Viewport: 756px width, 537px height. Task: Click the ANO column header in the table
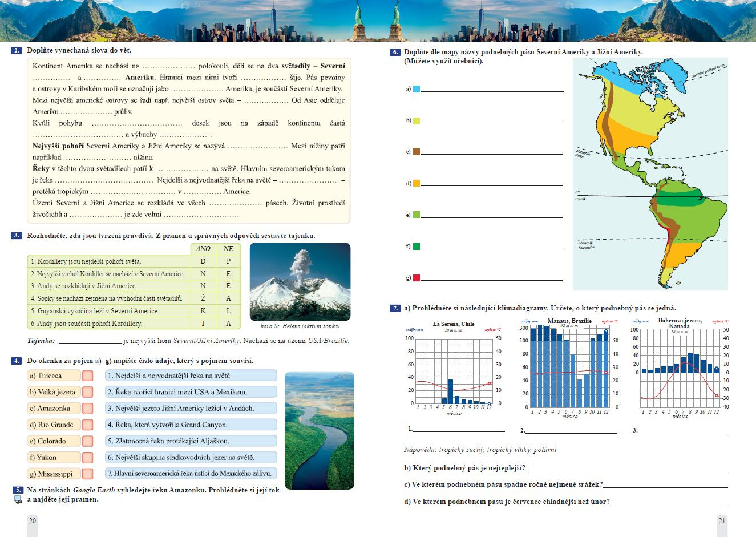click(x=203, y=249)
